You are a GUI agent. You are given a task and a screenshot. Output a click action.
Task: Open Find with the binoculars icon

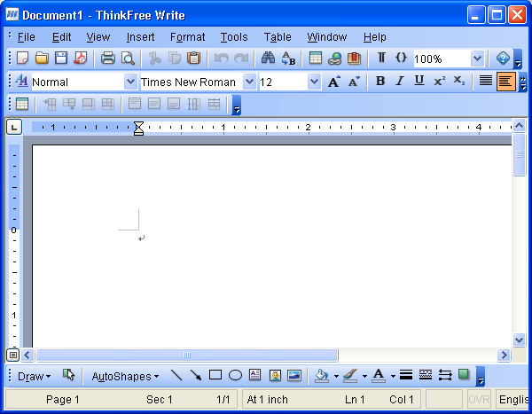point(268,58)
